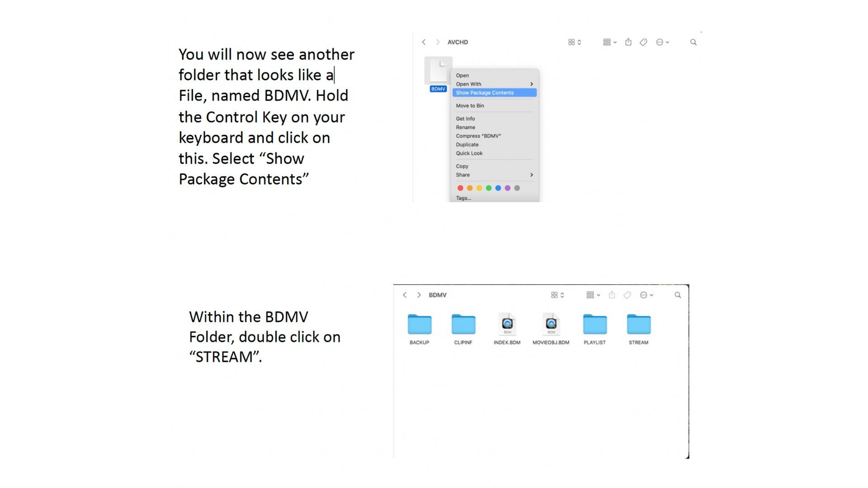Select the MOVIEOBJ.BDM file

[x=551, y=329]
